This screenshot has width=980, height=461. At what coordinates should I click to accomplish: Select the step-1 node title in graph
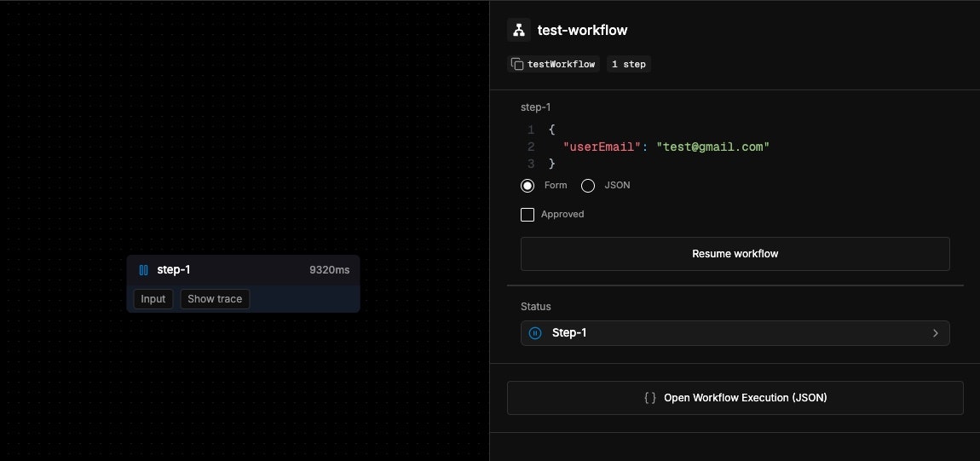174,270
